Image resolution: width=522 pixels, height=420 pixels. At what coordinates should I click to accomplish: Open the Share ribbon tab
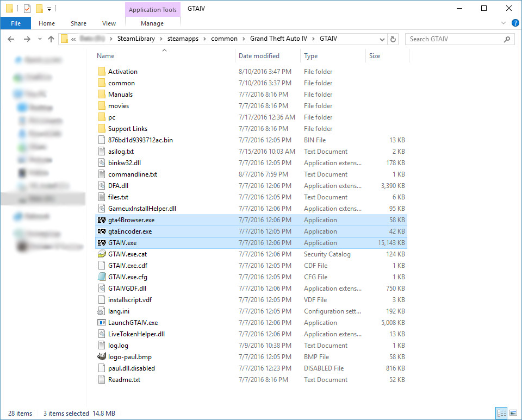(x=78, y=23)
